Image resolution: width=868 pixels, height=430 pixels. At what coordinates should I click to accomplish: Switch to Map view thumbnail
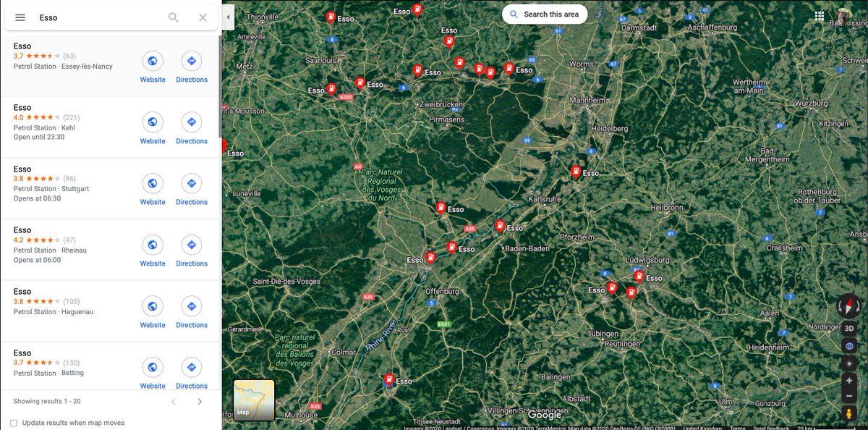point(254,400)
